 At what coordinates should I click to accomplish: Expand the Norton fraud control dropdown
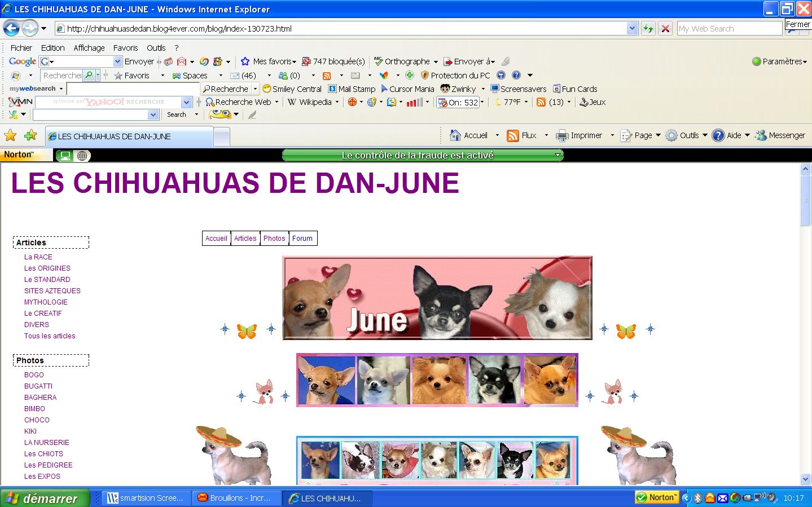[x=558, y=155]
